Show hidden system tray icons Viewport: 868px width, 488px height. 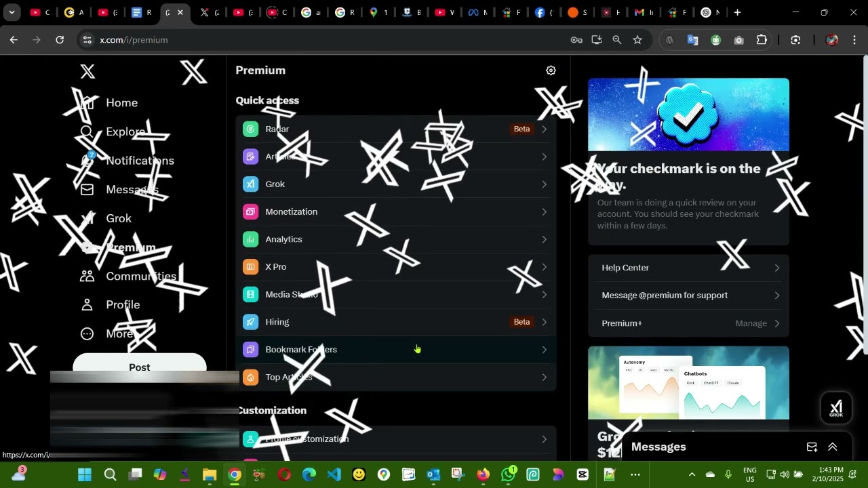click(x=692, y=474)
